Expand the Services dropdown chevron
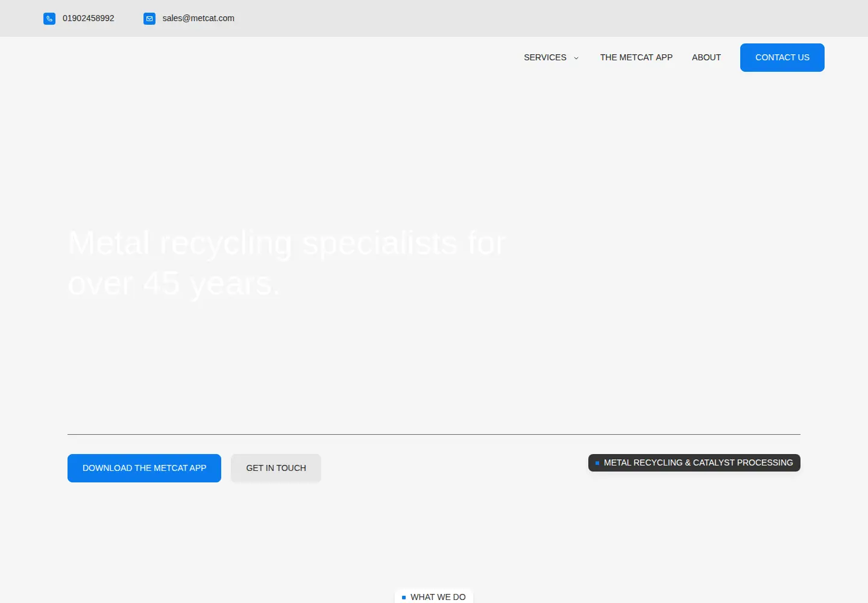 tap(576, 58)
